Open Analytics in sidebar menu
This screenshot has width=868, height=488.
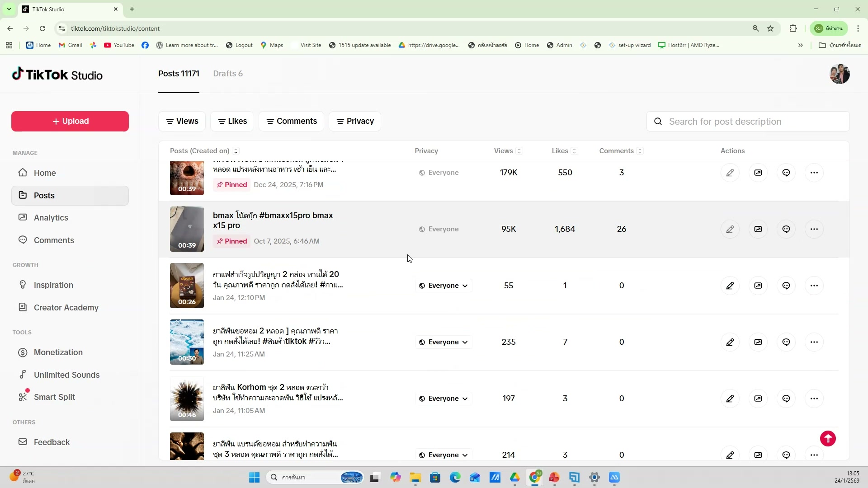click(51, 217)
